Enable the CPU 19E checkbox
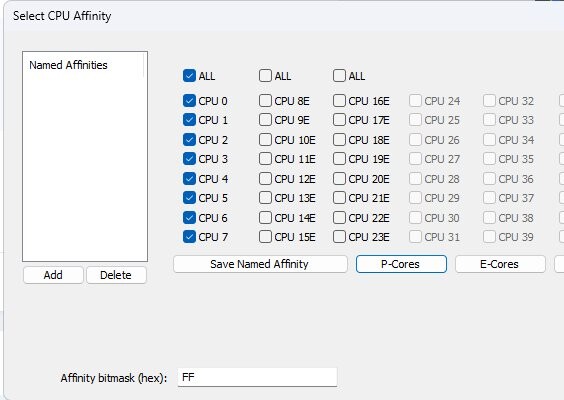This screenshot has height=400, width=564. click(339, 159)
